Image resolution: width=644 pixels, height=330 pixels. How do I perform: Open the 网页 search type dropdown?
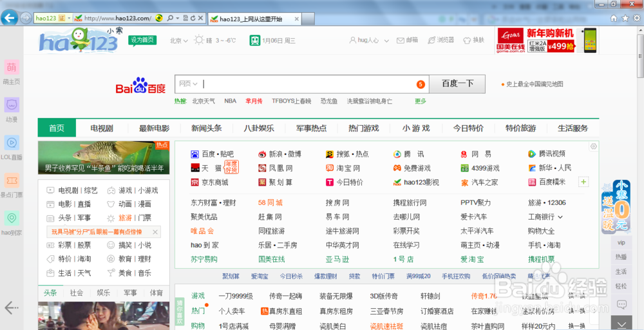[188, 84]
